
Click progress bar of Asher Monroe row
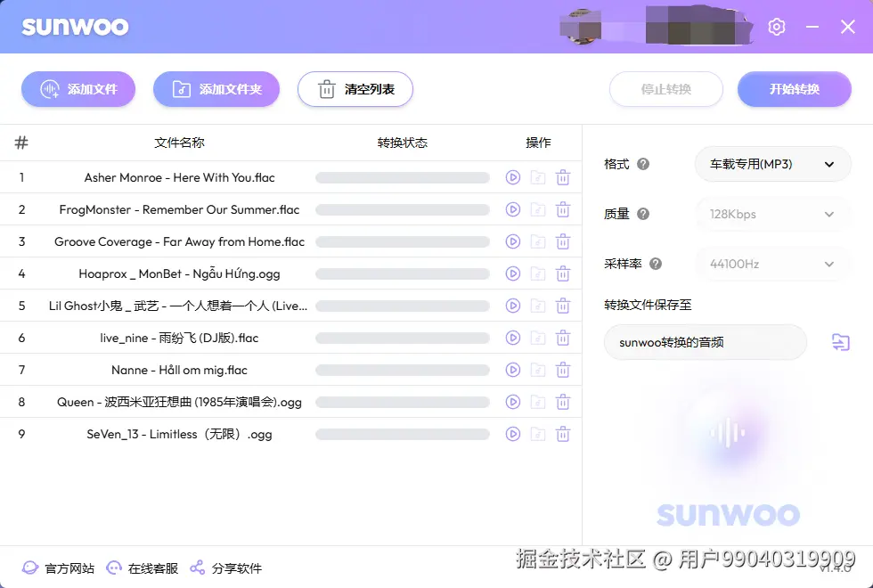click(x=403, y=177)
